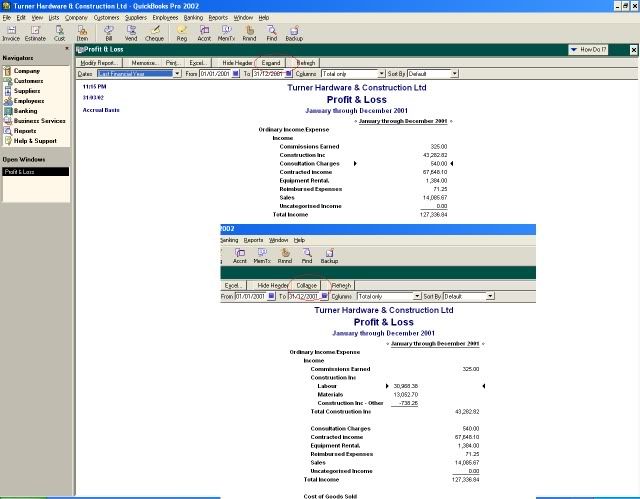Click the Cust toolbar icon
Screen dimensions: 640x499
tap(60, 33)
